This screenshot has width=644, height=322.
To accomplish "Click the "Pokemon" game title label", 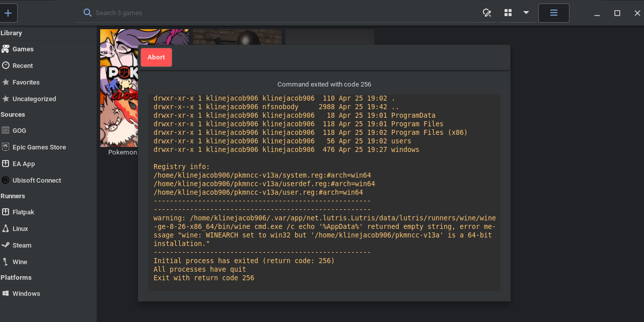I will tap(122, 152).
